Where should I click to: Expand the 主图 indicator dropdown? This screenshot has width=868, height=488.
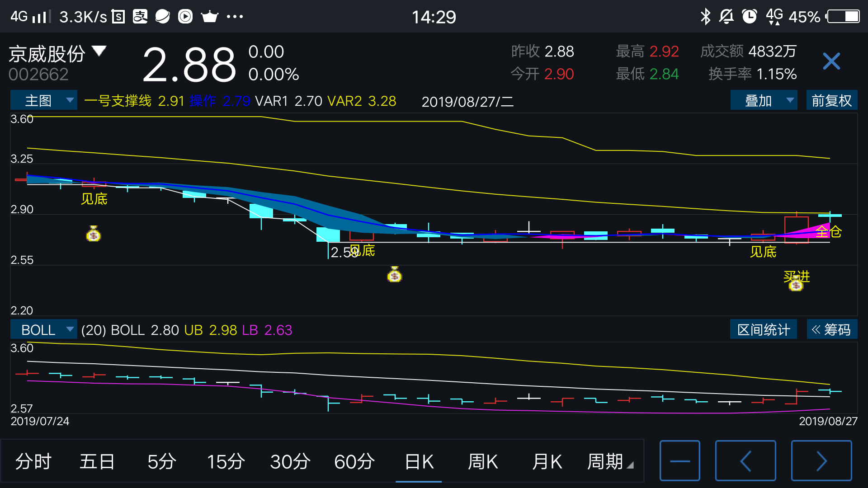(44, 100)
